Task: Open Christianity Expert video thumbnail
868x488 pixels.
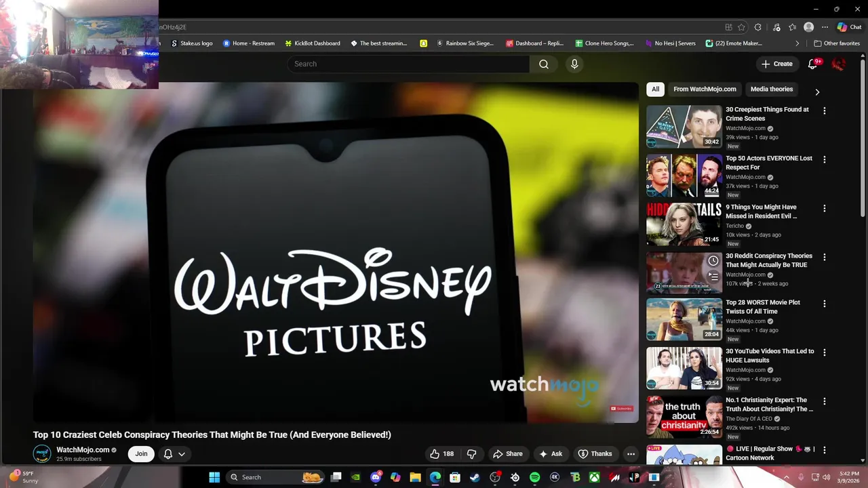Action: pyautogui.click(x=684, y=417)
